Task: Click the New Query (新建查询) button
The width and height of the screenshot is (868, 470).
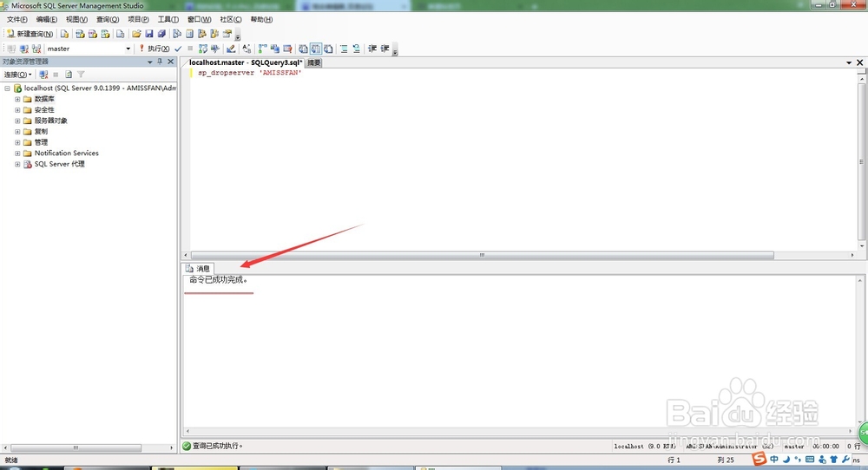Action: coord(30,34)
